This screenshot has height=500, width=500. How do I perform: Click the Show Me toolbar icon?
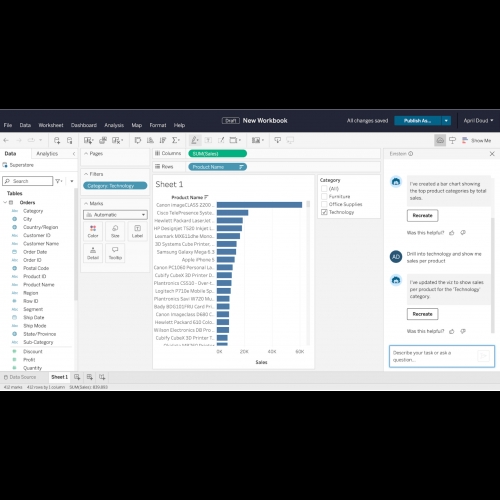point(476,140)
